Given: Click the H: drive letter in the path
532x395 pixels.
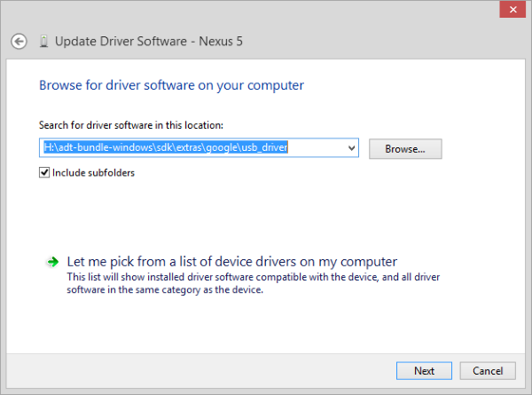Looking at the screenshot, I should click(49, 147).
